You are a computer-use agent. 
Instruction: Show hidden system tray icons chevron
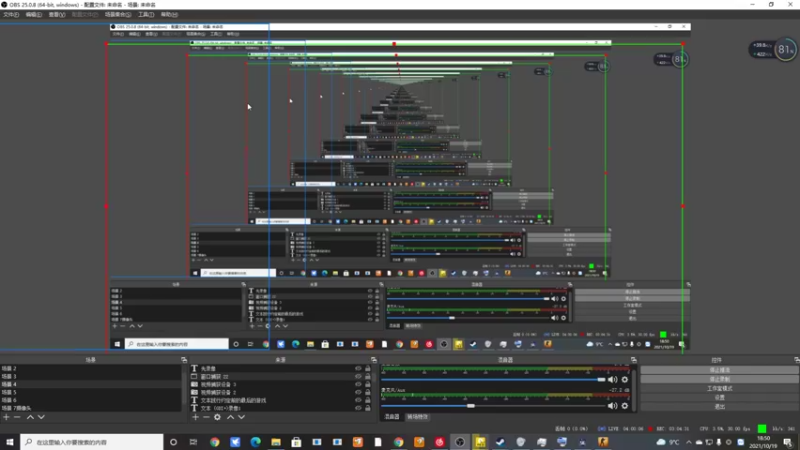[x=689, y=442]
